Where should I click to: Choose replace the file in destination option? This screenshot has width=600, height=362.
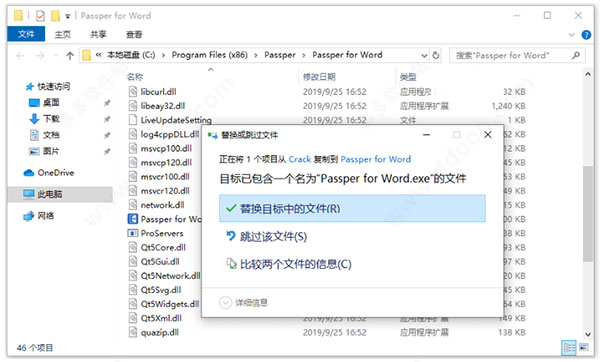point(352,209)
